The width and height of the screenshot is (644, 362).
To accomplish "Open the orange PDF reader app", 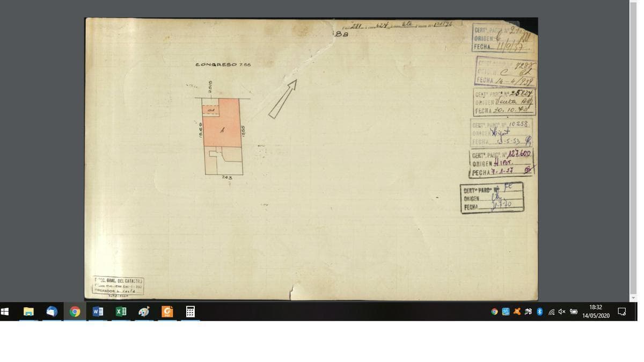I will tap(167, 312).
